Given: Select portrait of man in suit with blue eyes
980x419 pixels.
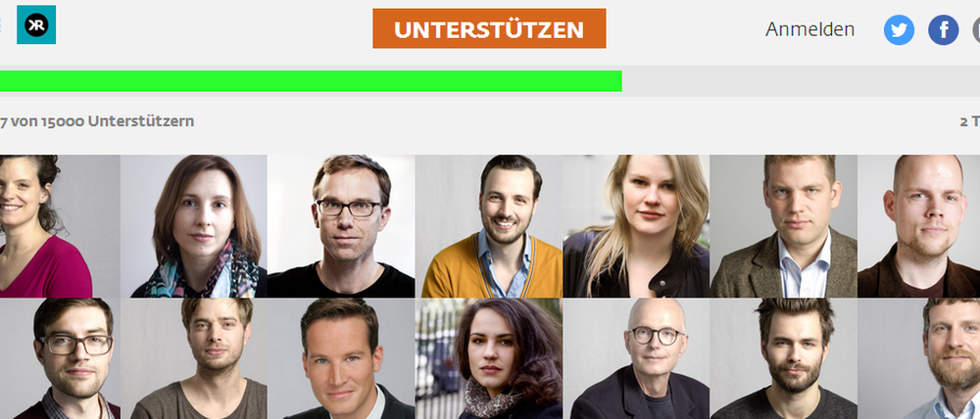Looking at the screenshot, I should point(341,358).
